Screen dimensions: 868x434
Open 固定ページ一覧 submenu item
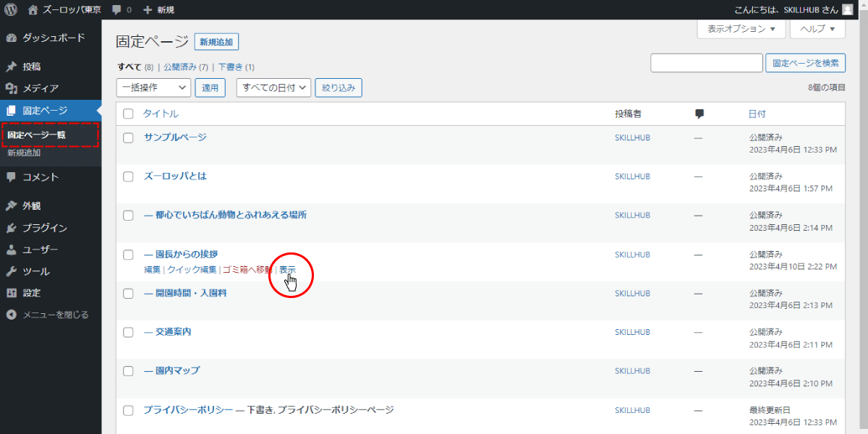point(37,135)
